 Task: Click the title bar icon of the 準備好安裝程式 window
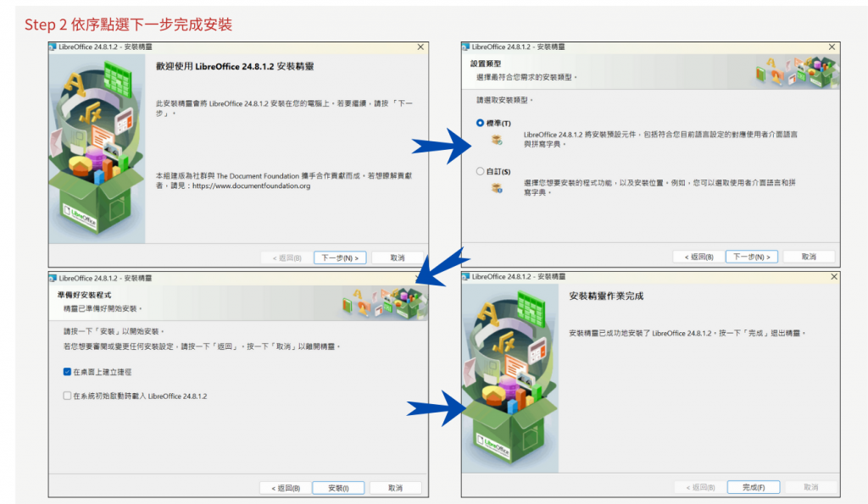[x=53, y=279]
